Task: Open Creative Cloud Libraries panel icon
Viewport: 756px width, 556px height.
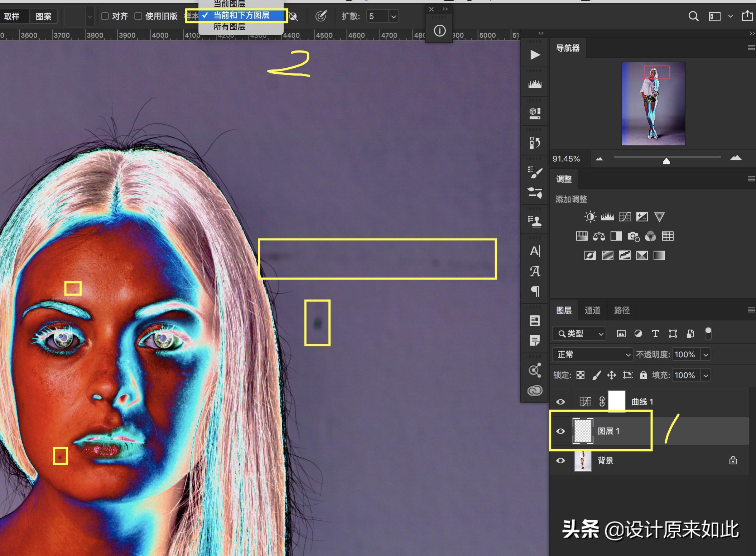Action: point(535,390)
